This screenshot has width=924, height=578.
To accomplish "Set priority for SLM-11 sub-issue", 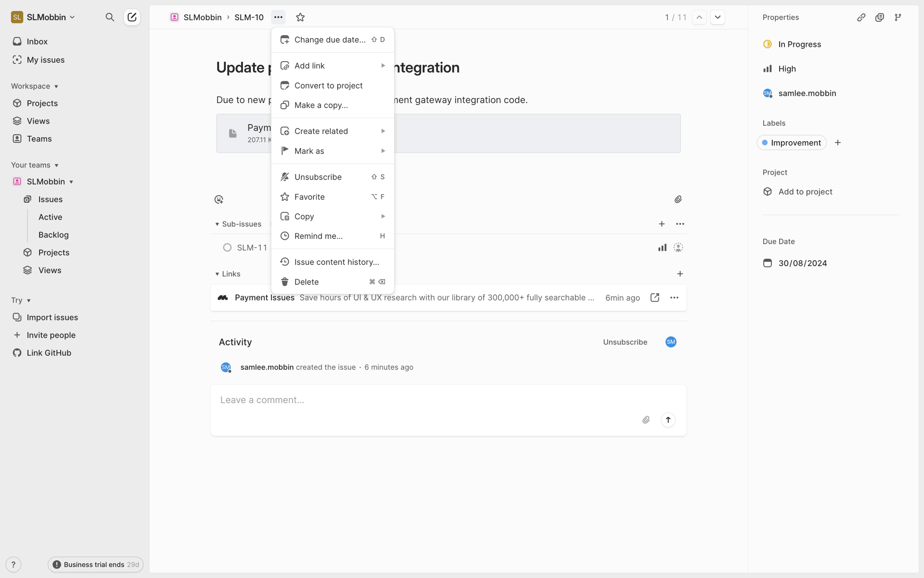I will [x=662, y=248].
